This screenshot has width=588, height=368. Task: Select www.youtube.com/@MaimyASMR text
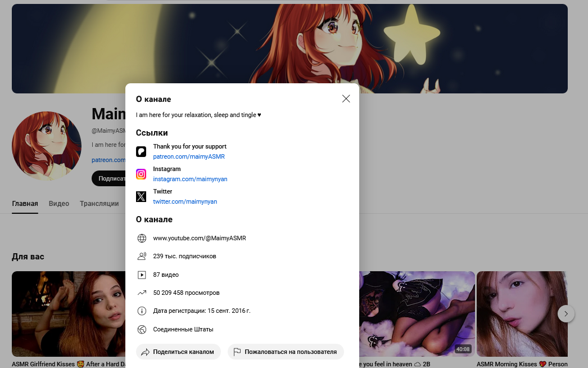click(x=200, y=238)
